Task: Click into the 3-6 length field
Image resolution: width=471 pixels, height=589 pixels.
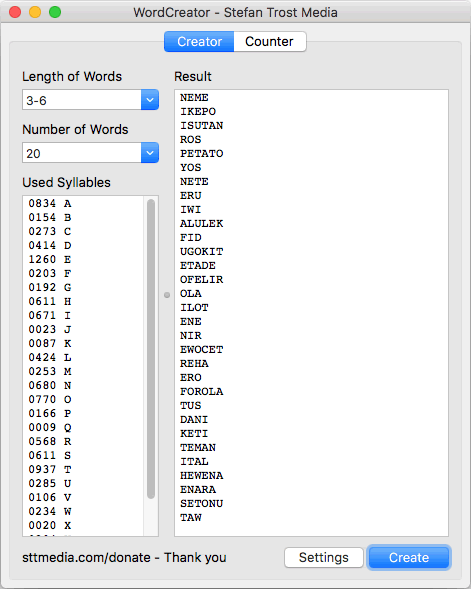Action: coord(82,100)
